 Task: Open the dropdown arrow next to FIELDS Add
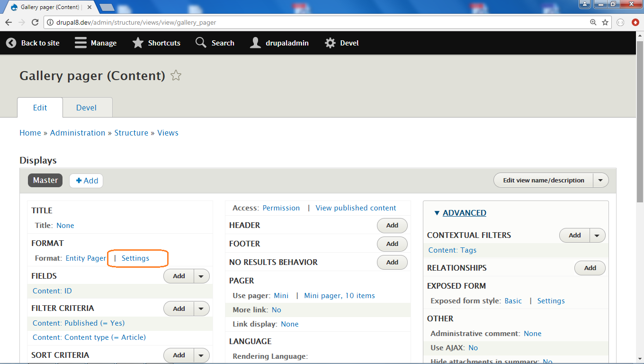tap(200, 276)
